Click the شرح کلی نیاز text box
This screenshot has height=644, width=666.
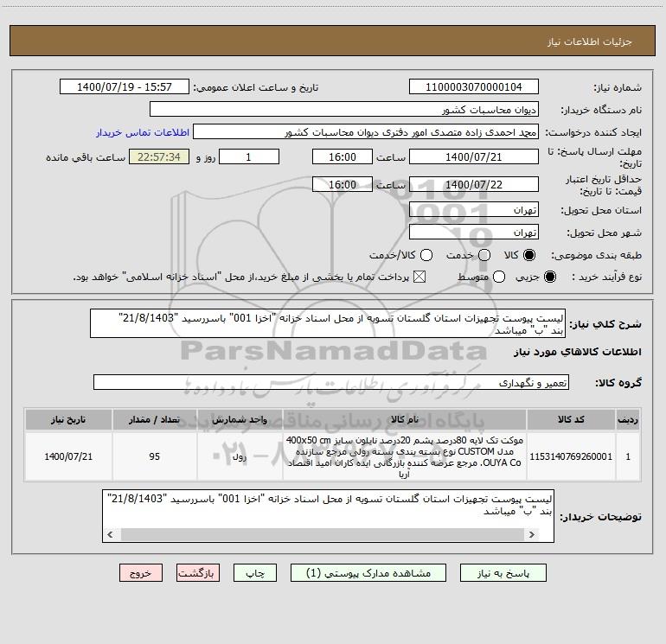[x=328, y=323]
